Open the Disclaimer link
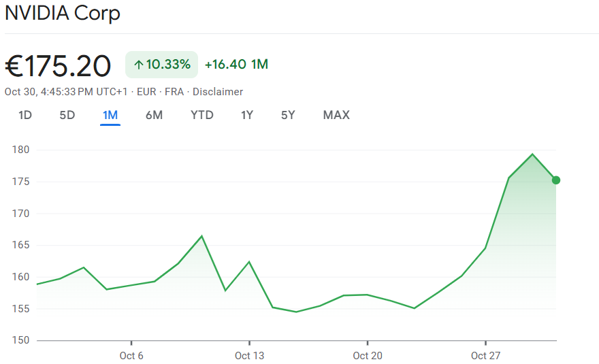The image size is (599, 364). click(x=218, y=92)
